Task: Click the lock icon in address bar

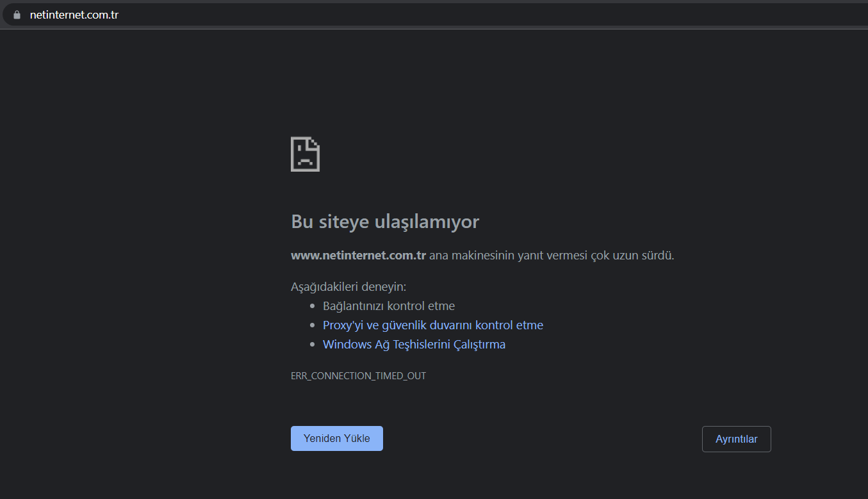Action: tap(17, 15)
